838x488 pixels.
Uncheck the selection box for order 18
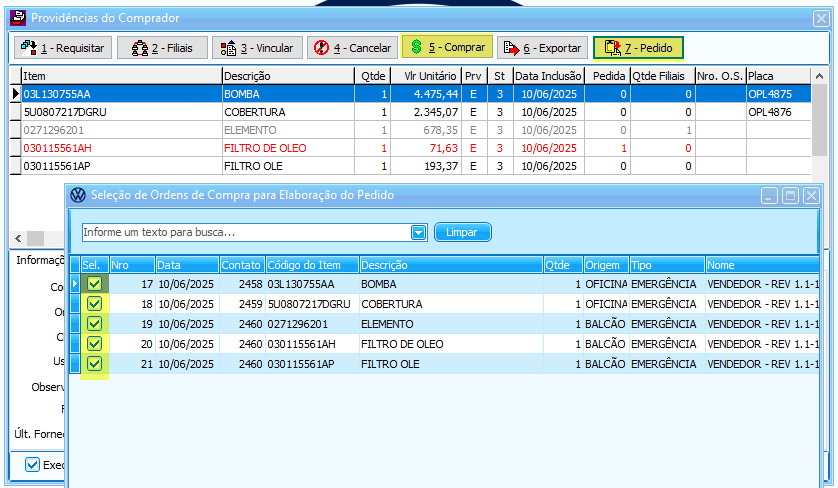[x=95, y=304]
